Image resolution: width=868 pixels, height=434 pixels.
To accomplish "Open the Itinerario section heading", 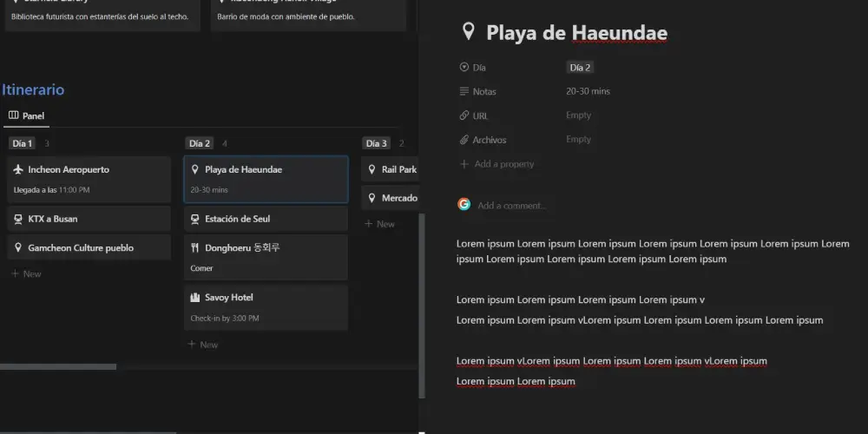I will pyautogui.click(x=33, y=89).
